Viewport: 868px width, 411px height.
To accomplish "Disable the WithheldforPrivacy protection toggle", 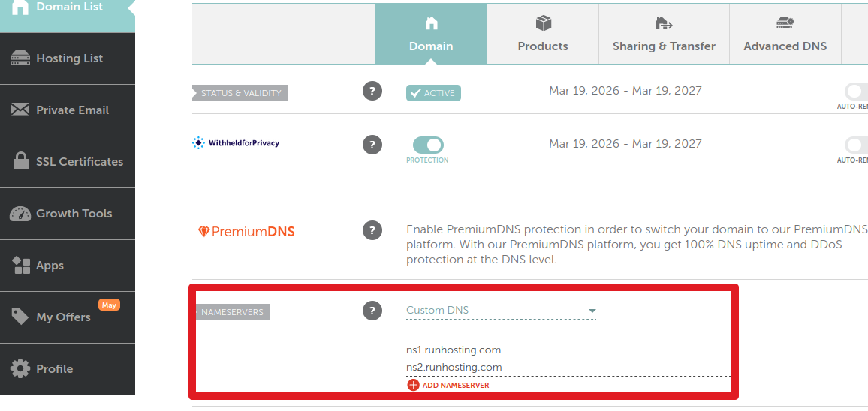I will pyautogui.click(x=428, y=145).
